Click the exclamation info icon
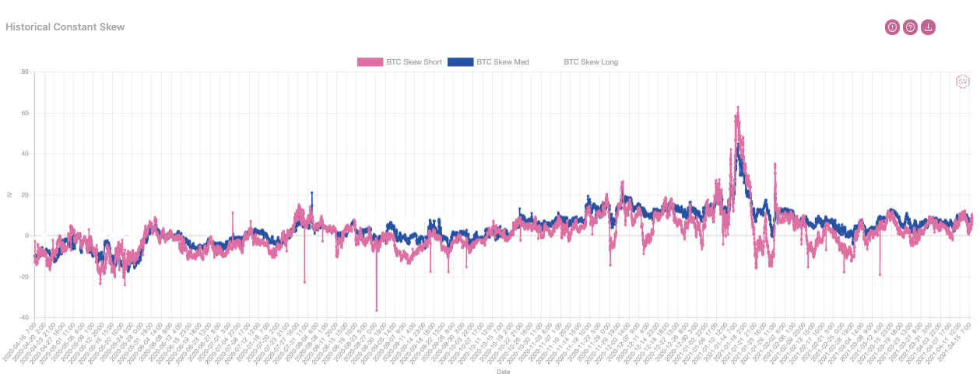Viewport: 980px width, 374px height. point(892,27)
